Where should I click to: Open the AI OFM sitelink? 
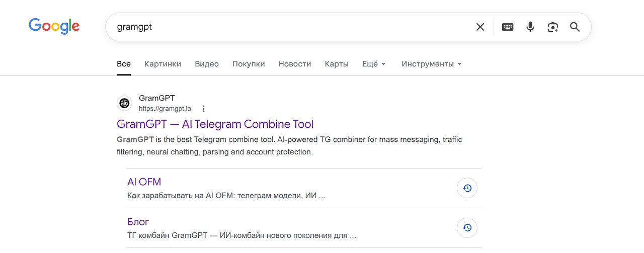tap(144, 182)
